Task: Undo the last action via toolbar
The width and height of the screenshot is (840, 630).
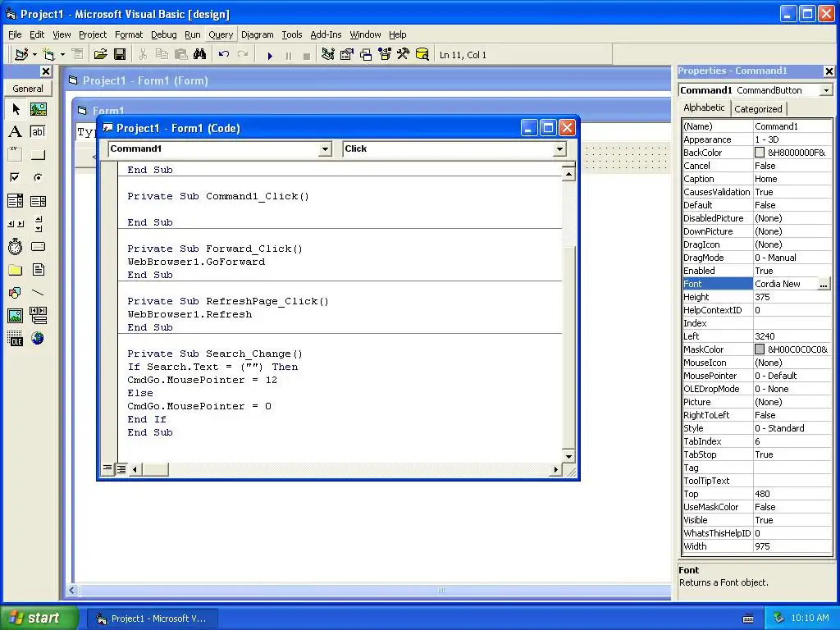Action: pyautogui.click(x=224, y=55)
